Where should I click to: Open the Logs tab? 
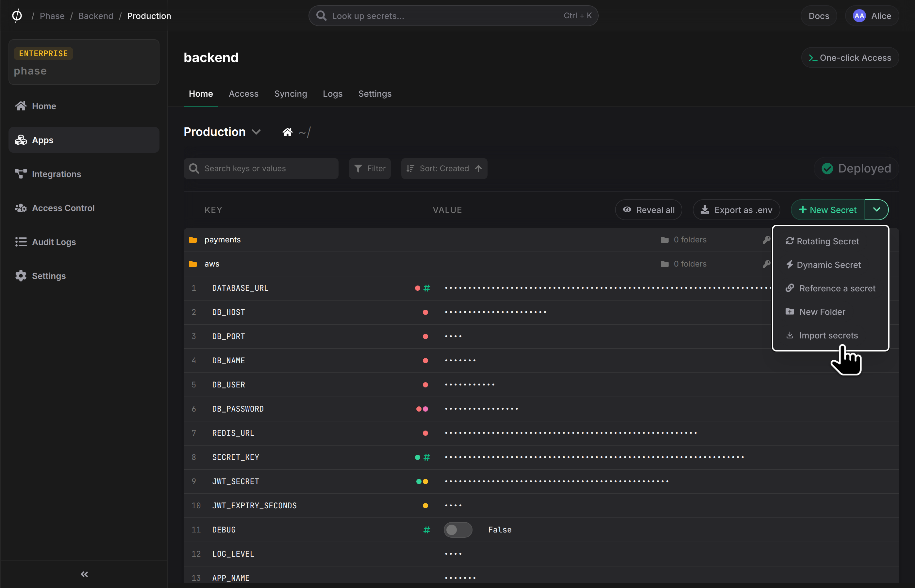333,94
